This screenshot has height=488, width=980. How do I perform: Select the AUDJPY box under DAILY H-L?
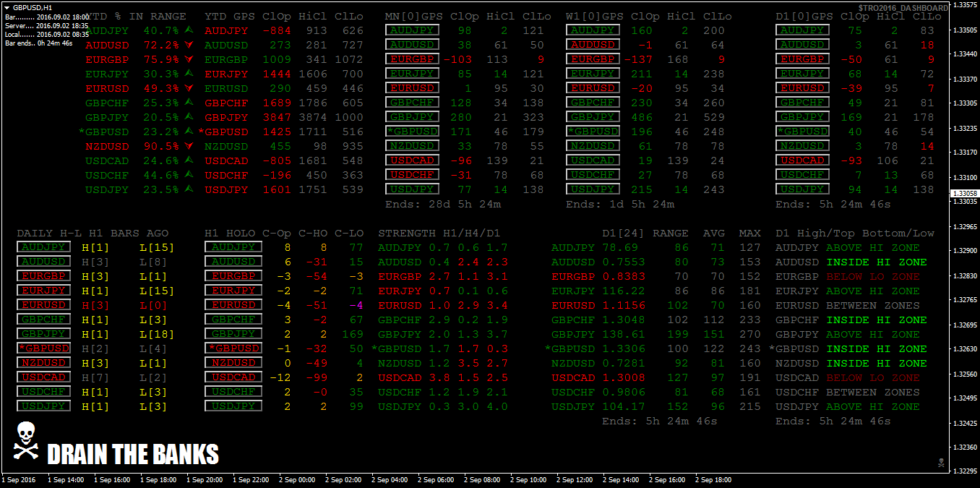click(43, 247)
